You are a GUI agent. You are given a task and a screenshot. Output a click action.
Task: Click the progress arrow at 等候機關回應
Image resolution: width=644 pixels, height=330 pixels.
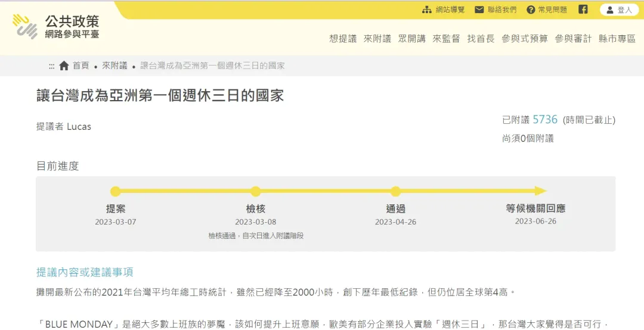[540, 191]
